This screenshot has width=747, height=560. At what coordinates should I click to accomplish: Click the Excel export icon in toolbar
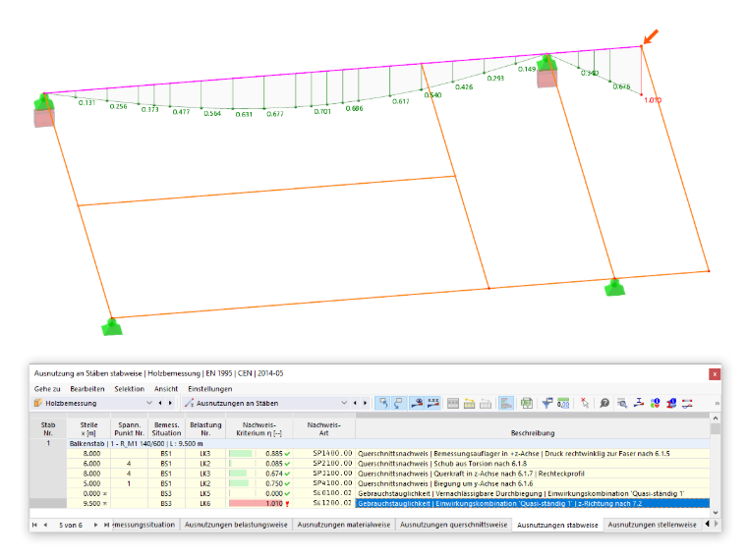tap(527, 404)
